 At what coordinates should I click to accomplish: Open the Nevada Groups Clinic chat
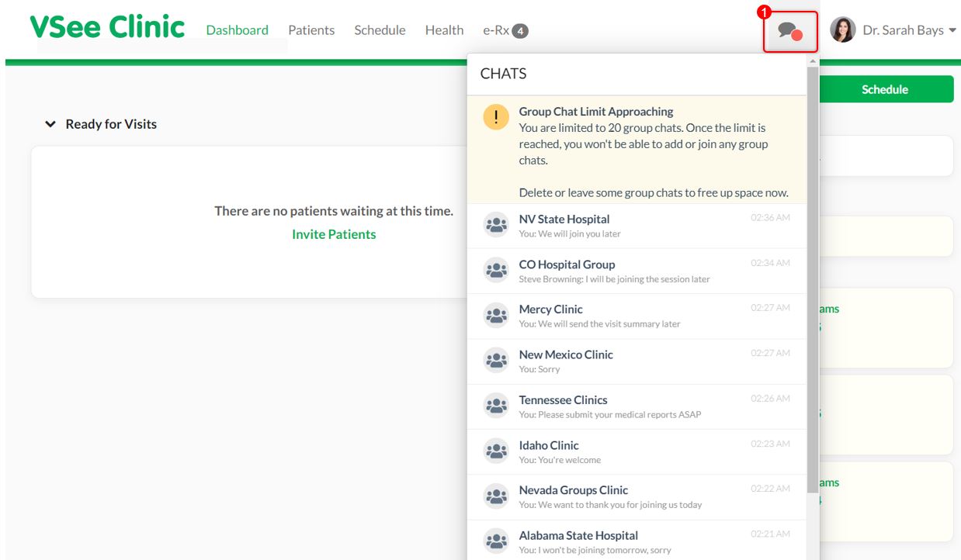[637, 497]
